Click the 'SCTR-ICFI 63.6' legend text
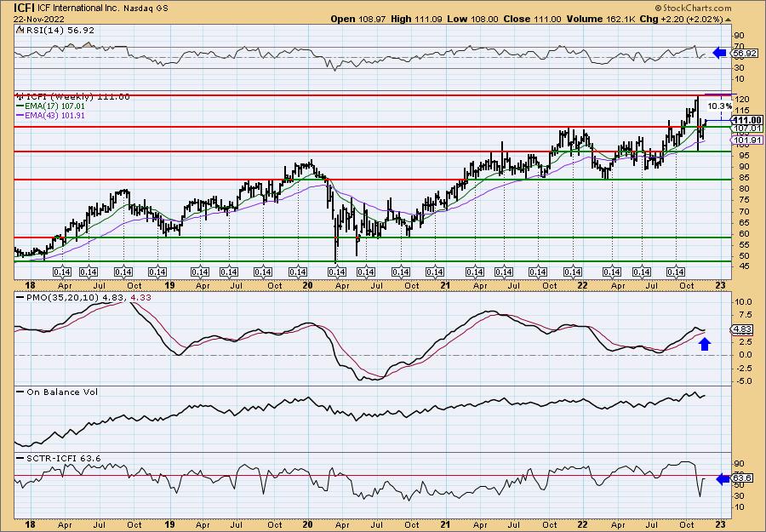 (64, 458)
